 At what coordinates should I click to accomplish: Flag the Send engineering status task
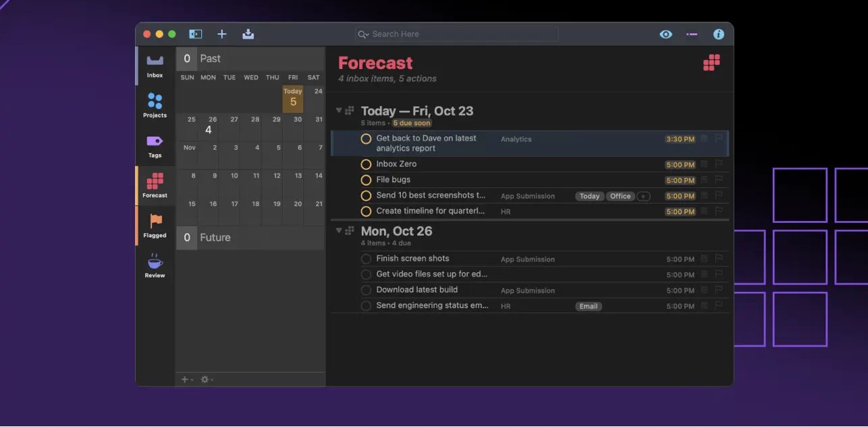[x=718, y=305]
